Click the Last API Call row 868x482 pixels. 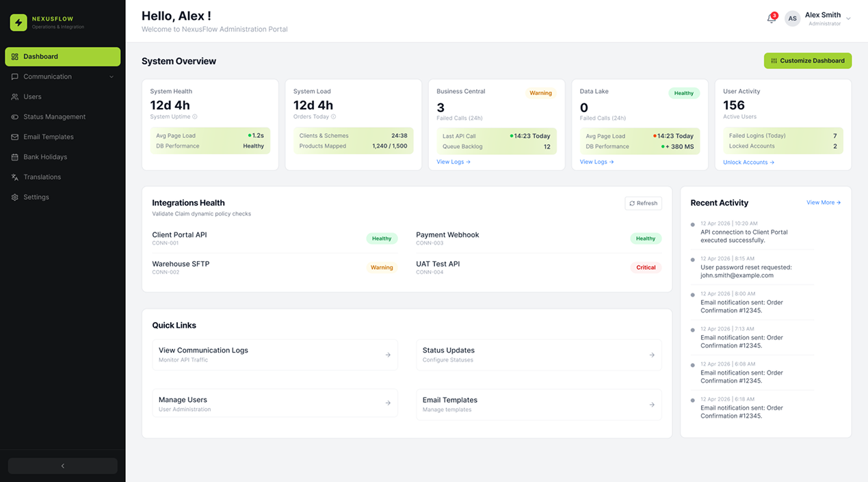(x=497, y=136)
